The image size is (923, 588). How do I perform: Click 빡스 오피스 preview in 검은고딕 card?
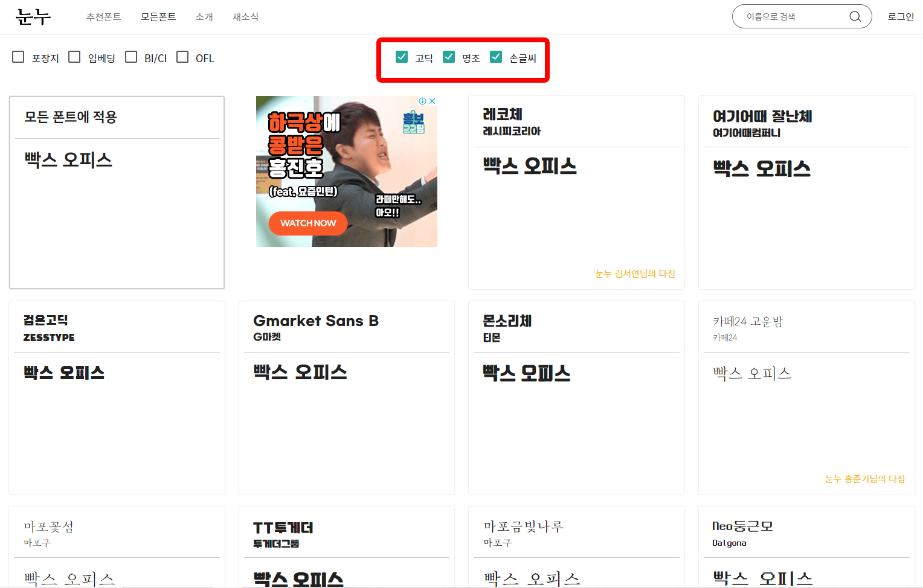[64, 372]
